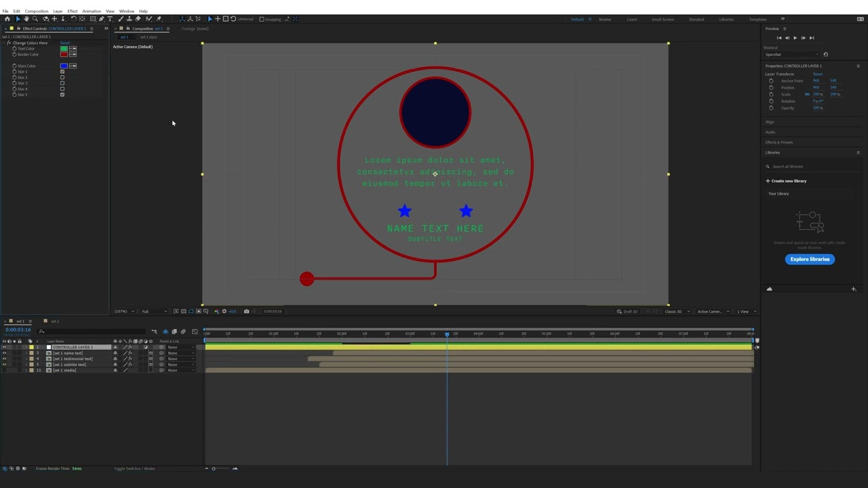Switch to the Learn workspace tab

click(632, 19)
